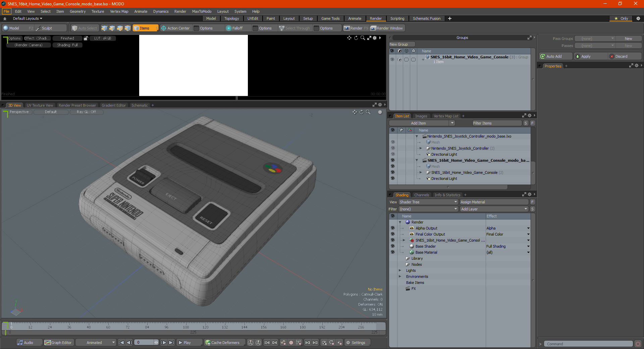644x349 pixels.
Task: Click the Falloff circular icon
Action: point(229,28)
